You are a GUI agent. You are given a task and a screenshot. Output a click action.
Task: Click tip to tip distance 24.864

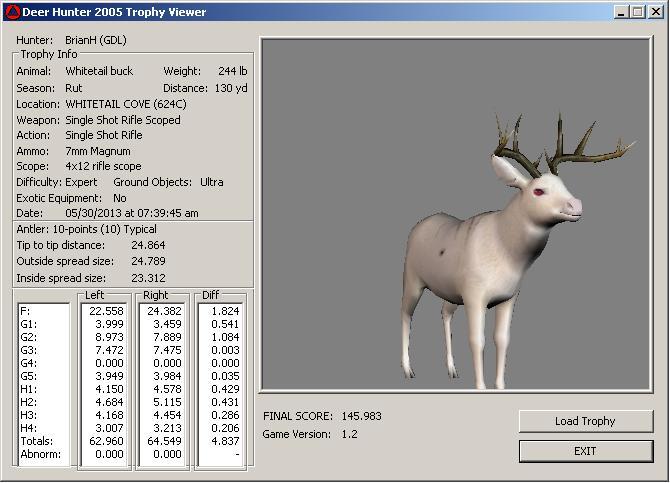[x=148, y=245]
